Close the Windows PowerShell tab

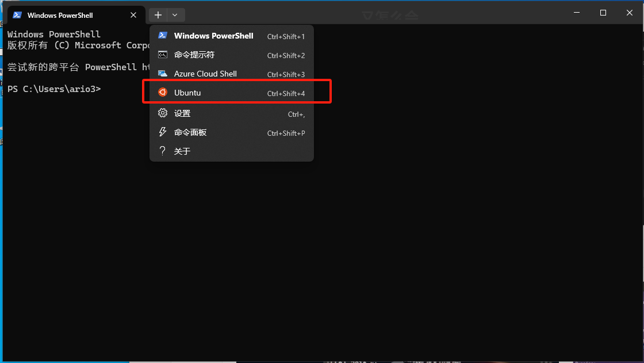pos(133,15)
